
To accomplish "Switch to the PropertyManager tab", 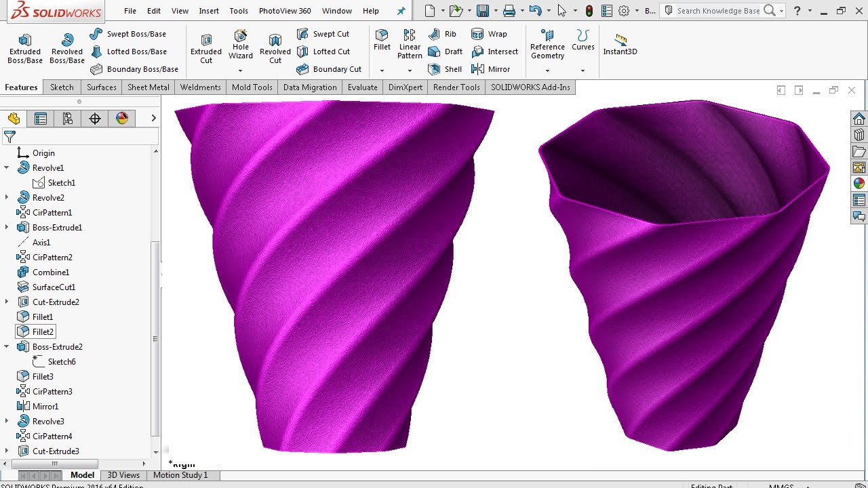I will pyautogui.click(x=41, y=119).
